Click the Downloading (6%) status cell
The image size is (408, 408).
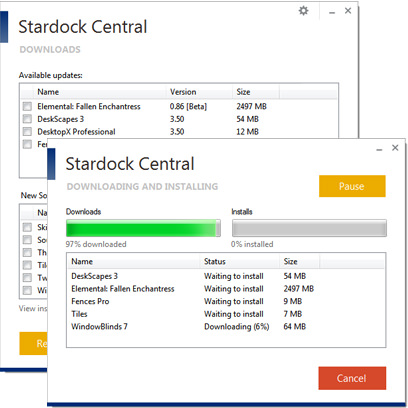(237, 327)
